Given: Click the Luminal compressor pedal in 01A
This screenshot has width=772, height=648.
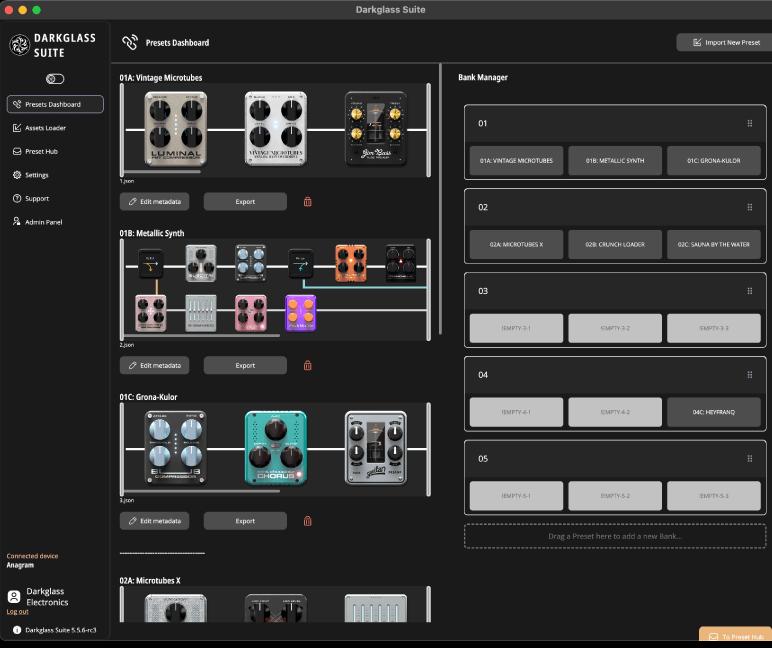Looking at the screenshot, I should point(174,129).
